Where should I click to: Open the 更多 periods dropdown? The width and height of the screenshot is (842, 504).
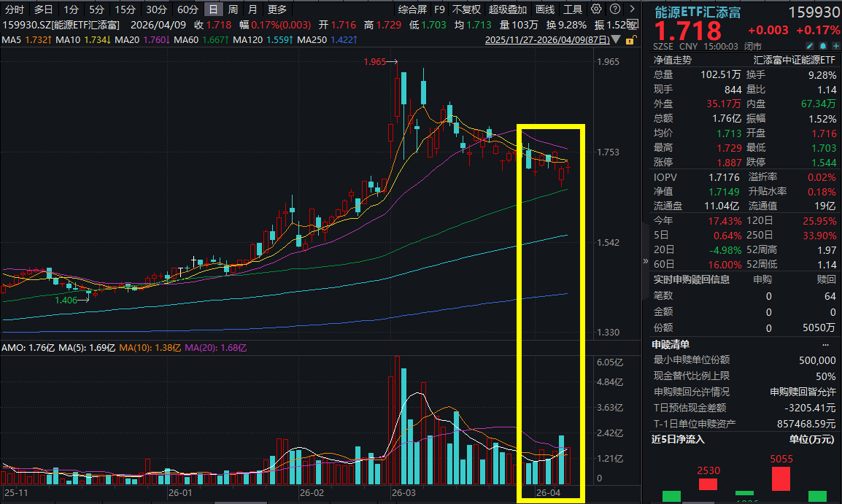click(x=277, y=9)
